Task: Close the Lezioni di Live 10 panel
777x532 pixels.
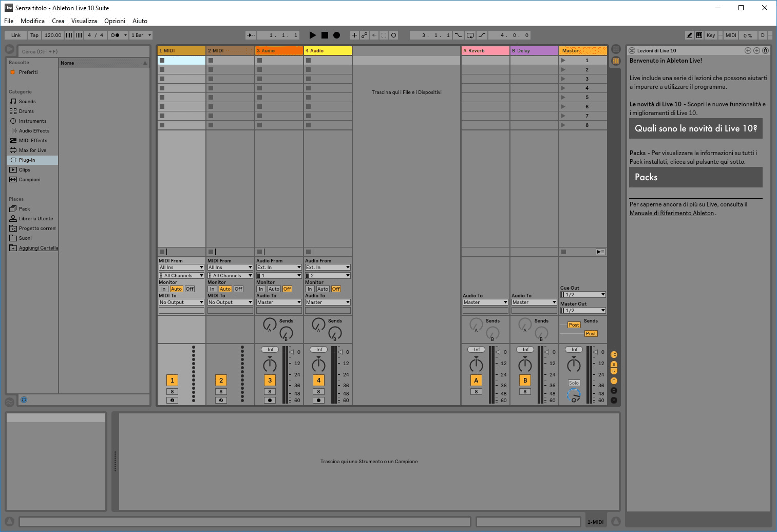Action: pos(632,50)
